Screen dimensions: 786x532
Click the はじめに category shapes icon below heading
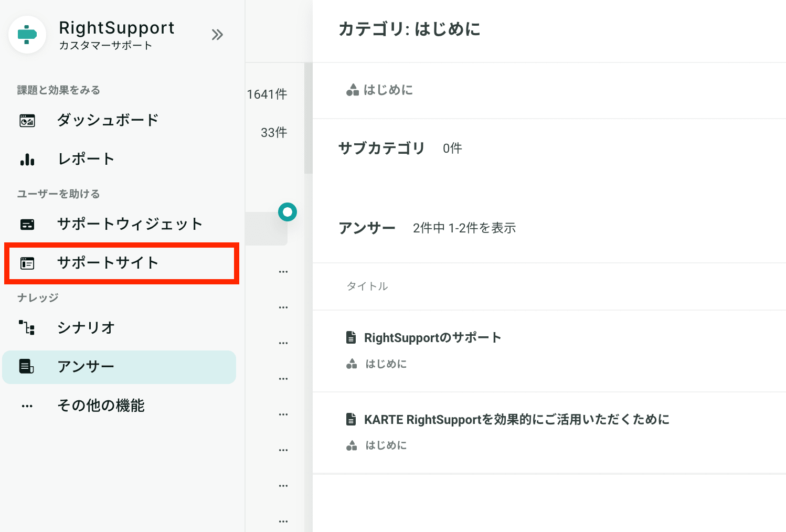coord(353,90)
